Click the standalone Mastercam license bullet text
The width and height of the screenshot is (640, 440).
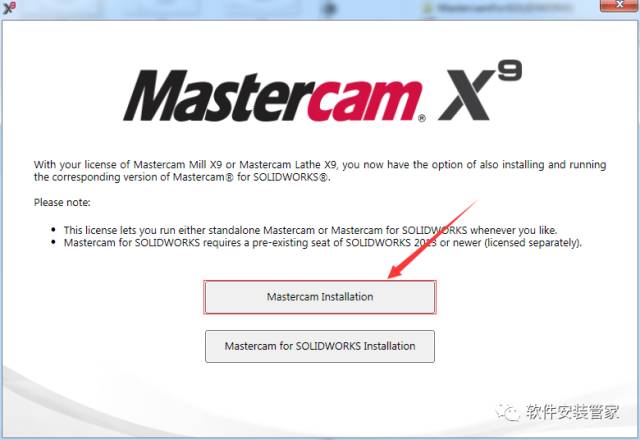[x=310, y=230]
